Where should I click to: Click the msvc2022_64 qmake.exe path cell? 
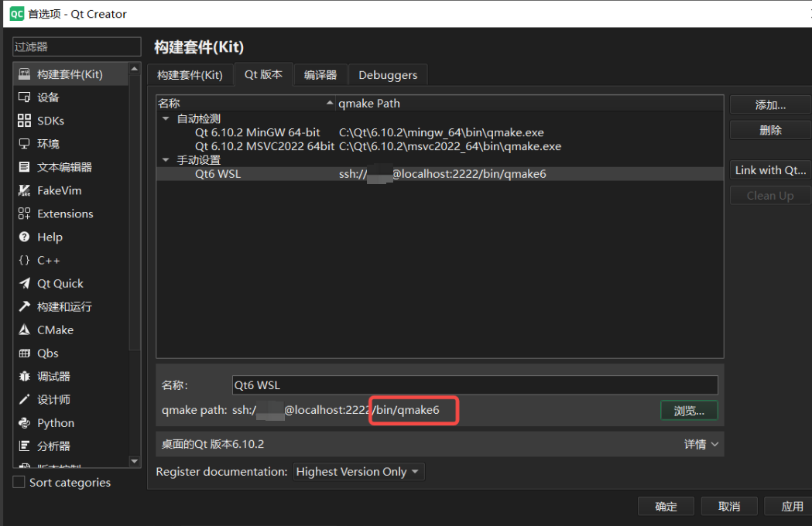tap(450, 146)
